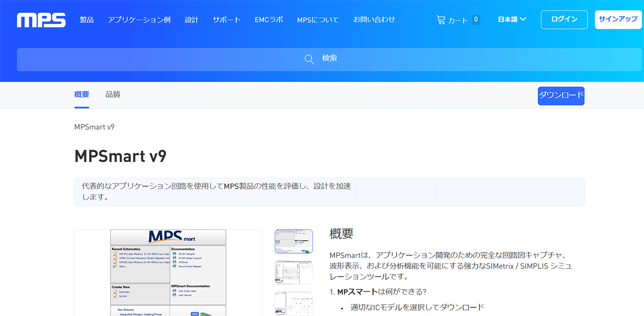Click text '適切なICモデルを選択してダウンロード'
644x316 pixels.
tap(418, 307)
